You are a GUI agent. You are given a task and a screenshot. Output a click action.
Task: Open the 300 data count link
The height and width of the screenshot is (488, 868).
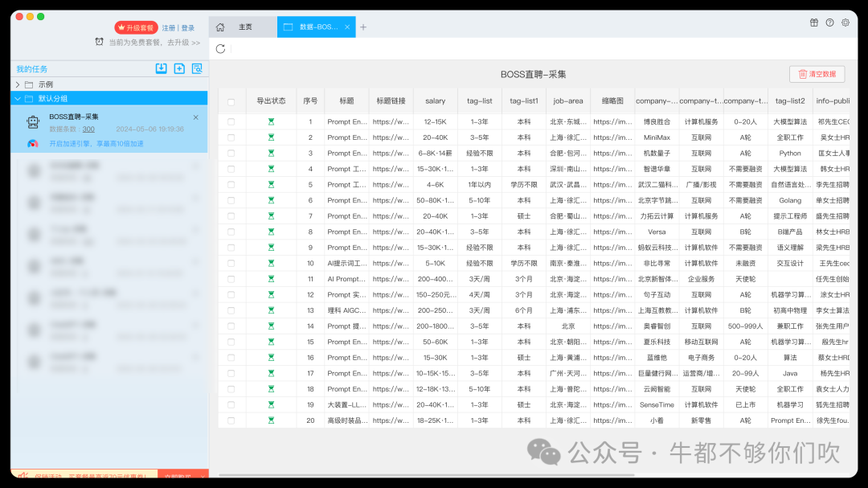pyautogui.click(x=88, y=129)
